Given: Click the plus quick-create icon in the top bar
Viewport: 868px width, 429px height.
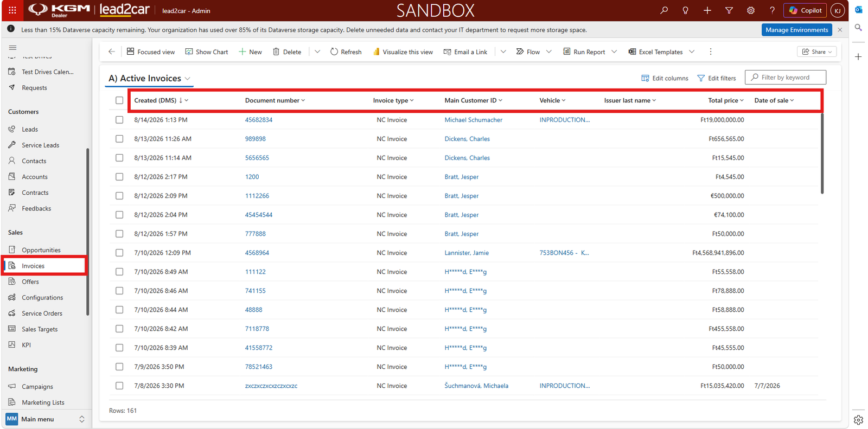Looking at the screenshot, I should coord(707,10).
